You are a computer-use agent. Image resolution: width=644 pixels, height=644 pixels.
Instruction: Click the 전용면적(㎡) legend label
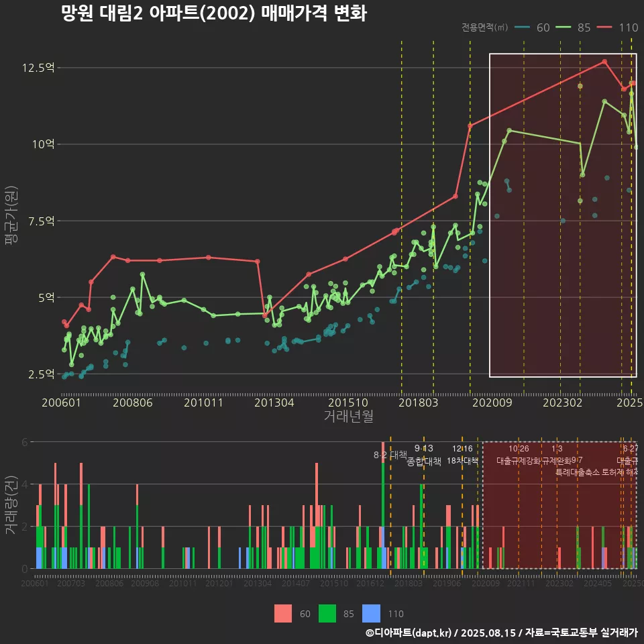[x=484, y=27]
